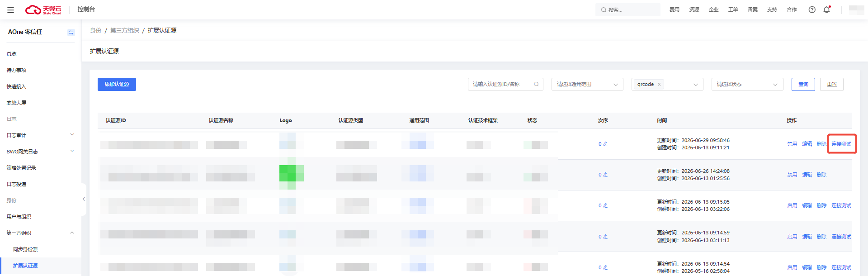Screen dimensions: 868x276
Task: Click the 添加认证源 button
Action: pyautogui.click(x=117, y=84)
